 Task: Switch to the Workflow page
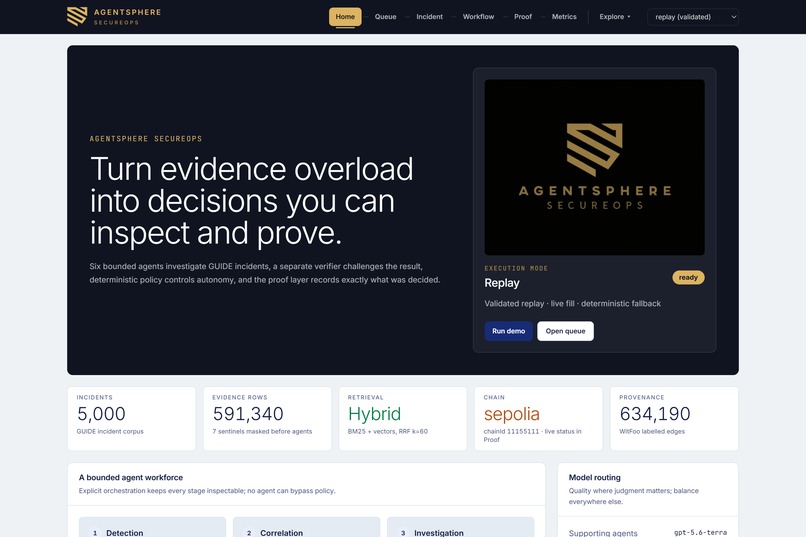point(478,17)
